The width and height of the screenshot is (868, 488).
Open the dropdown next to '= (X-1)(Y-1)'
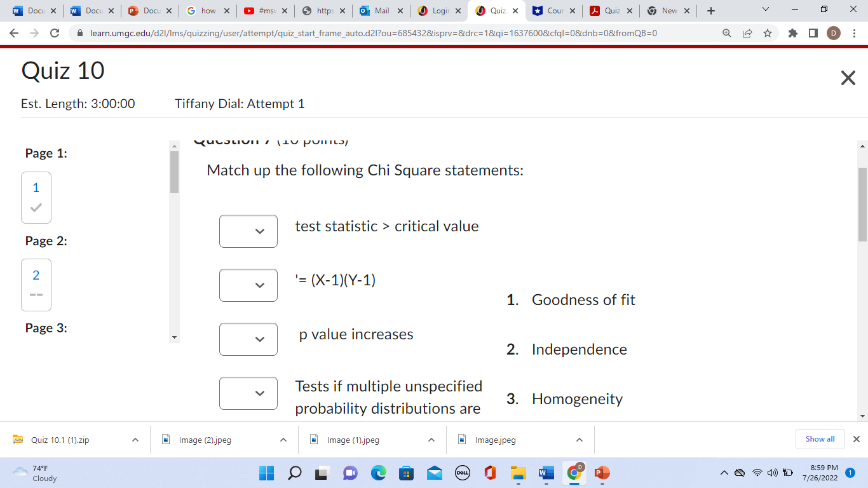click(248, 285)
